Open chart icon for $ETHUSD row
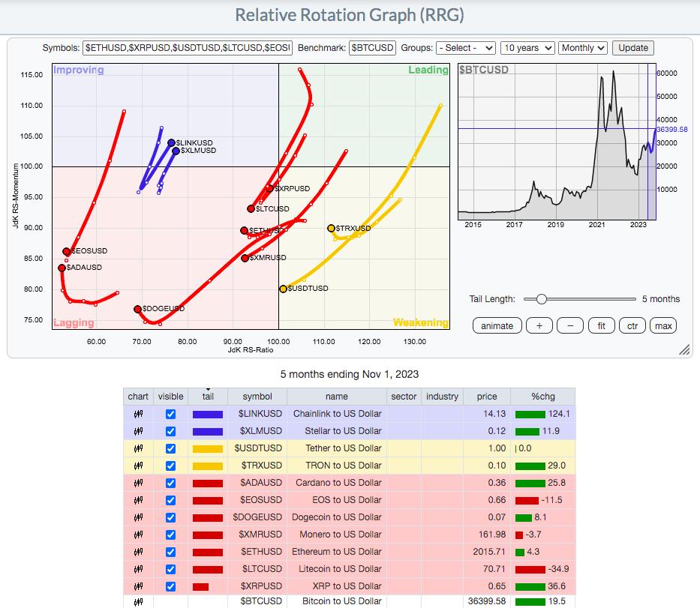This screenshot has width=700, height=608. (138, 552)
